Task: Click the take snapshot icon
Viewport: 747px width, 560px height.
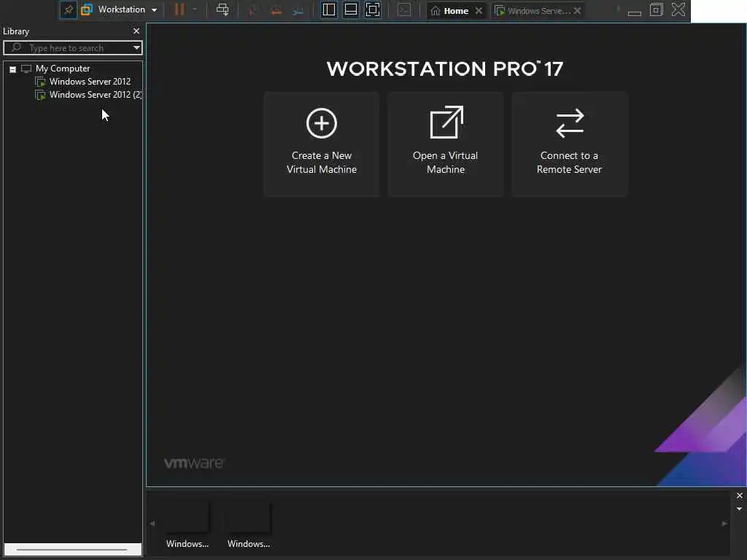Action: coord(253,10)
